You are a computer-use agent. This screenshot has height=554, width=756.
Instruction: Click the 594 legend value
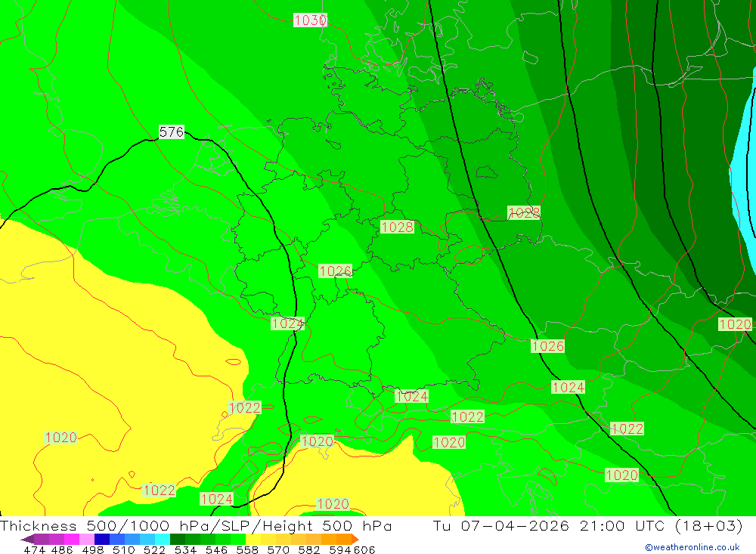340,549
